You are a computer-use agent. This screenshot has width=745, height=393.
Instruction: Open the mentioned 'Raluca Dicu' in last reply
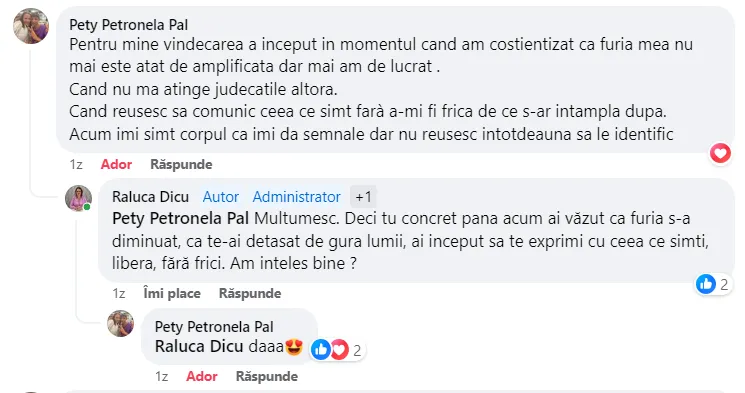coord(199,346)
